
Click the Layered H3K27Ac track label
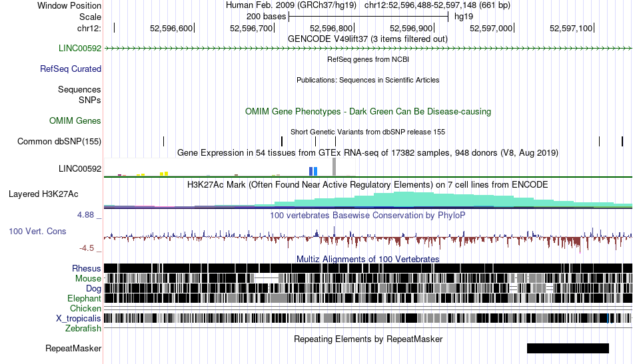point(43,194)
